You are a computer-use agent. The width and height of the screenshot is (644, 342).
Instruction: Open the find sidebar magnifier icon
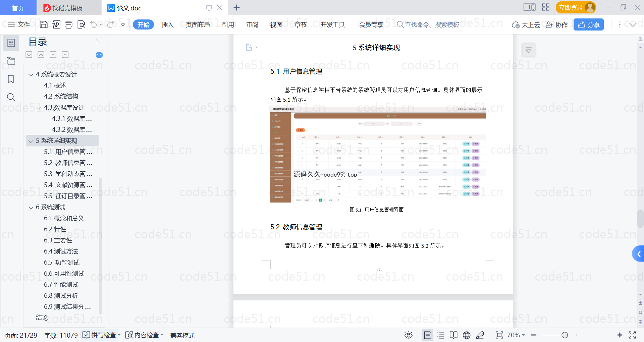click(x=11, y=97)
